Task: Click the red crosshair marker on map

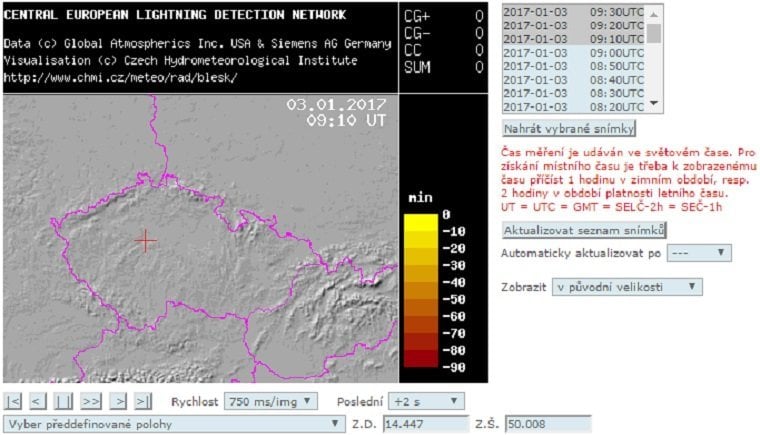Action: pyautogui.click(x=146, y=240)
